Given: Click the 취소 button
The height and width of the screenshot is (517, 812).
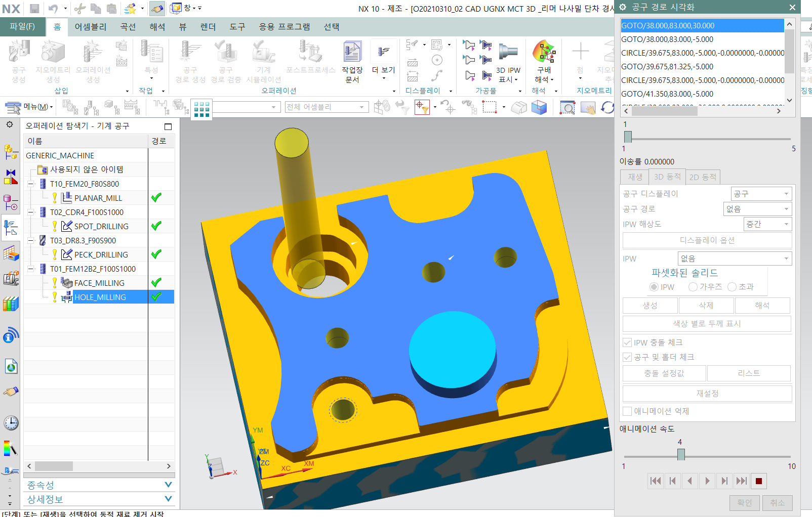Looking at the screenshot, I should [x=778, y=503].
